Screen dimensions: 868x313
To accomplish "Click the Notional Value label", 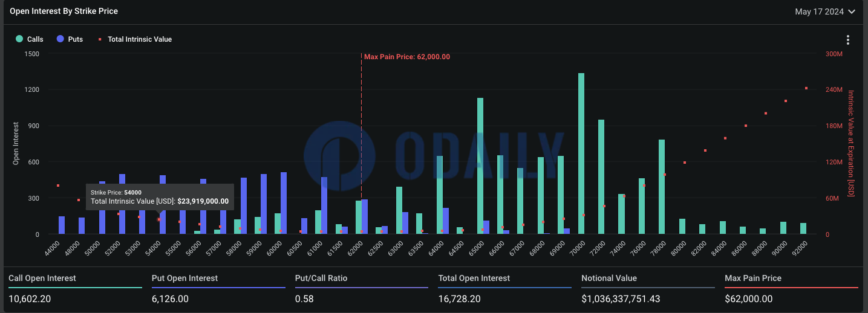I will point(609,279).
